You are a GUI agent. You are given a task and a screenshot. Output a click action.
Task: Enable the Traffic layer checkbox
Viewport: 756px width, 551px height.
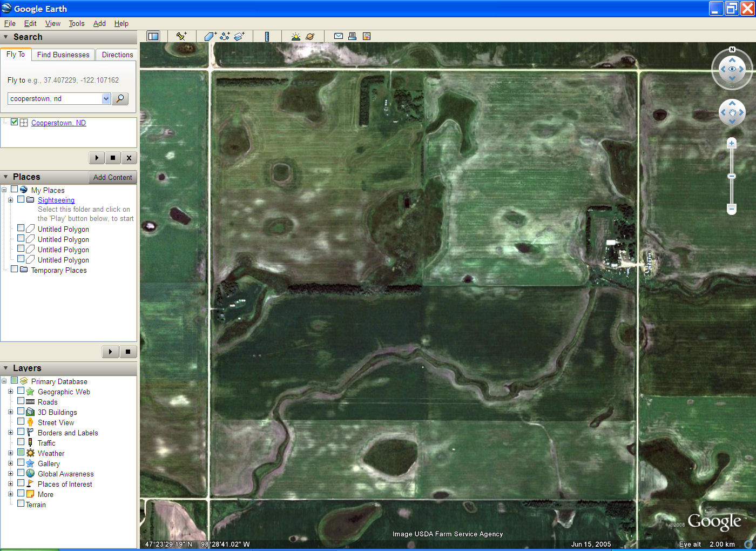click(21, 442)
